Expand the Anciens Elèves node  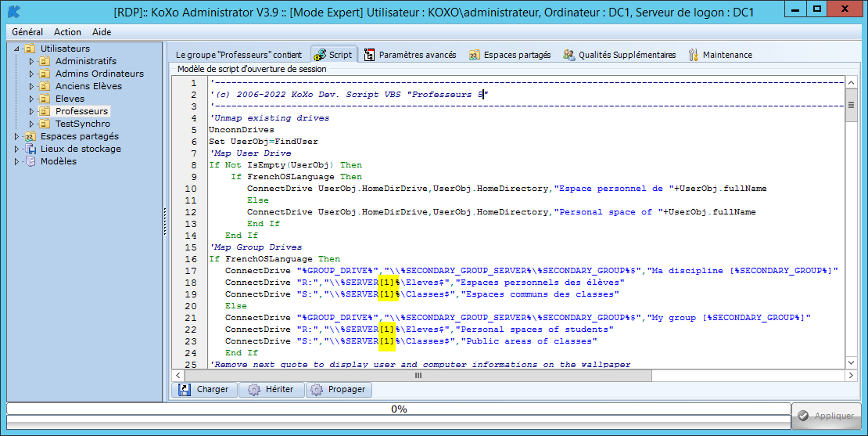coord(31,86)
